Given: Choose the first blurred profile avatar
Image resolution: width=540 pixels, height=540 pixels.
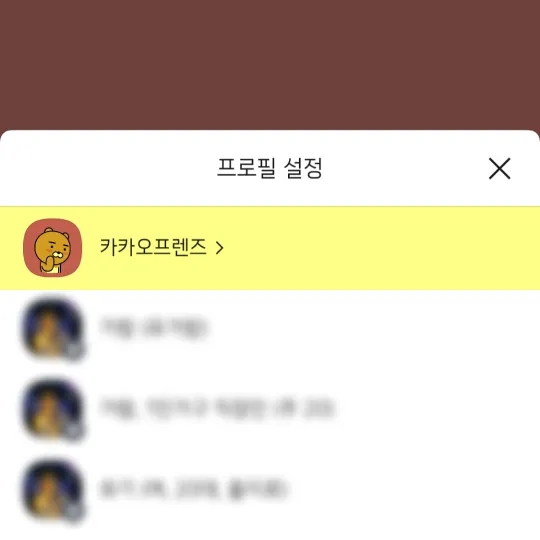Looking at the screenshot, I should [x=52, y=328].
